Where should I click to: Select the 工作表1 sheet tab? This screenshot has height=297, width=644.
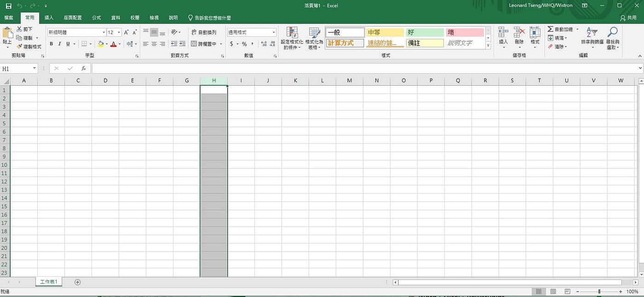click(49, 282)
